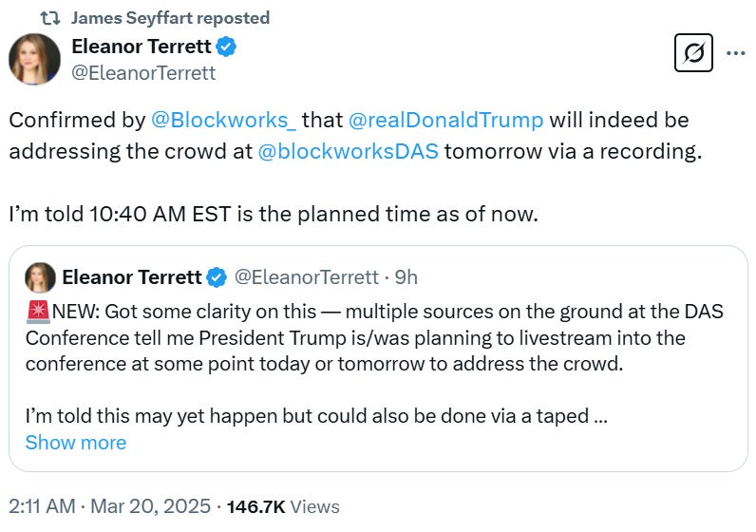Open the @Blockworks_ mention link
Viewport: 756px width, 532px height.
[224, 120]
